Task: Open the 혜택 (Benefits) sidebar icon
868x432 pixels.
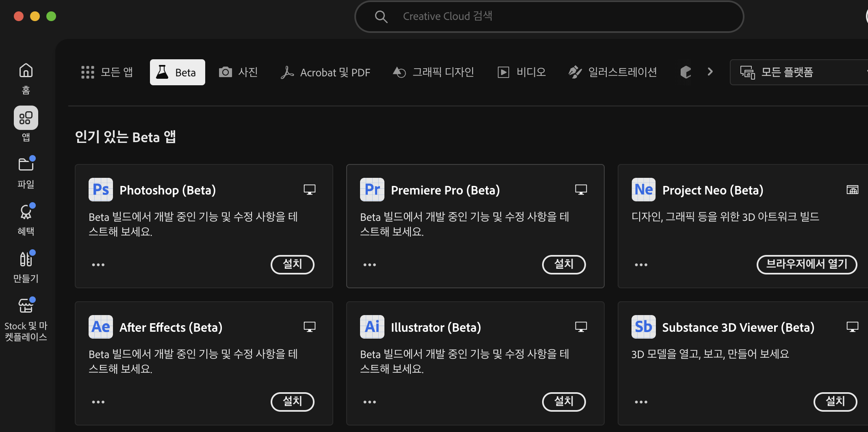Action: [26, 212]
